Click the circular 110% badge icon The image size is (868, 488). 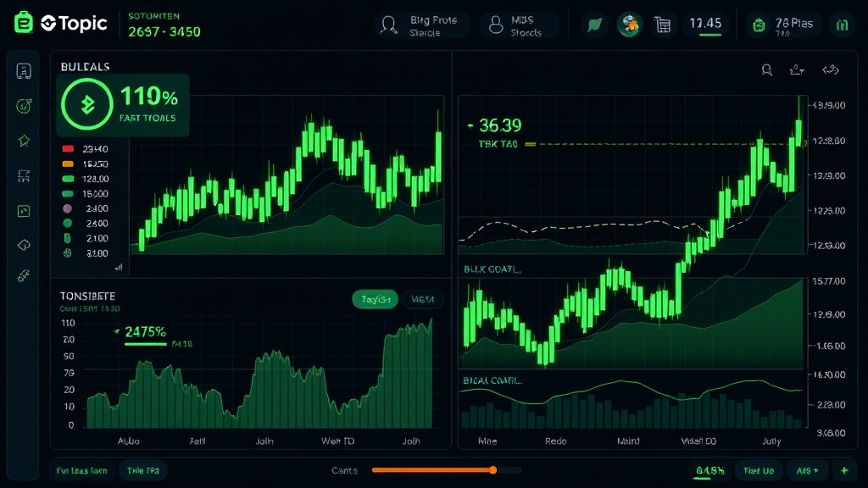[87, 104]
